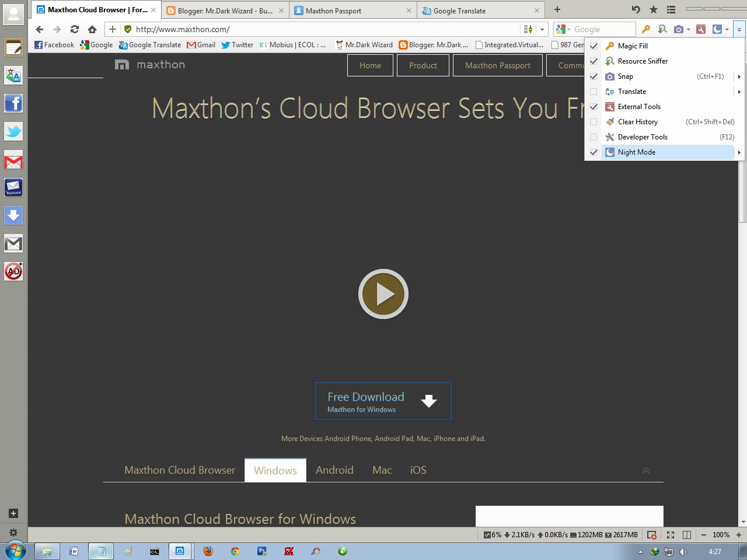
Task: Zoom out with the status bar minus
Action: tap(704, 535)
